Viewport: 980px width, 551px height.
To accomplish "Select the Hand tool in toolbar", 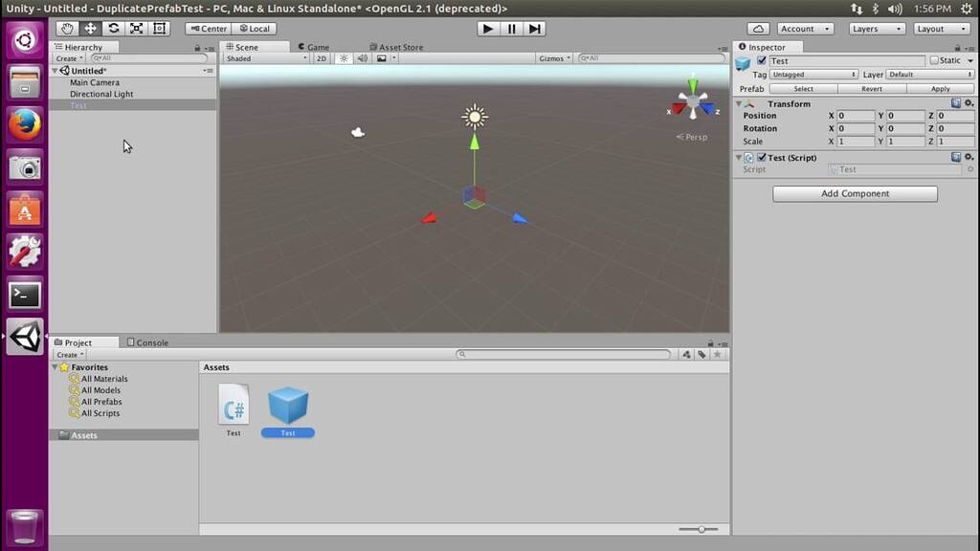I will coord(67,29).
